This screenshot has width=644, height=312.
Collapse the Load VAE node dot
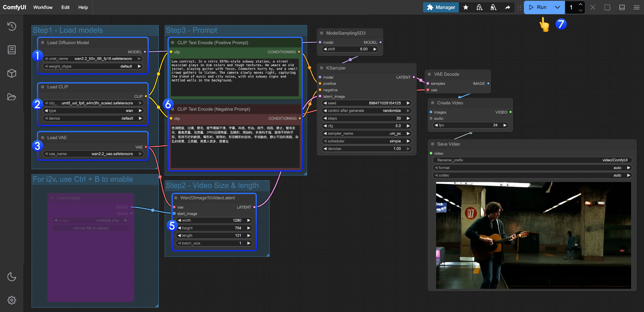click(43, 138)
